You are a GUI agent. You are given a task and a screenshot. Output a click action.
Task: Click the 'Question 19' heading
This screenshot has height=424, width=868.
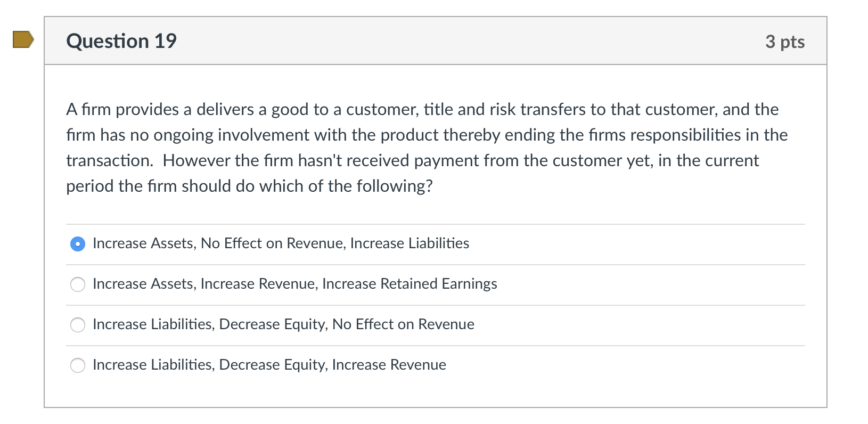(x=121, y=41)
